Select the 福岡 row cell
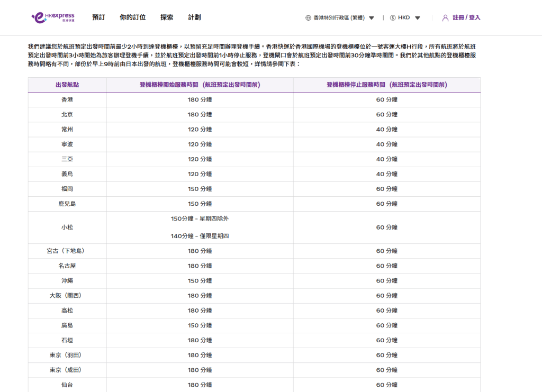This screenshot has height=392, width=542. pyautogui.click(x=67, y=188)
